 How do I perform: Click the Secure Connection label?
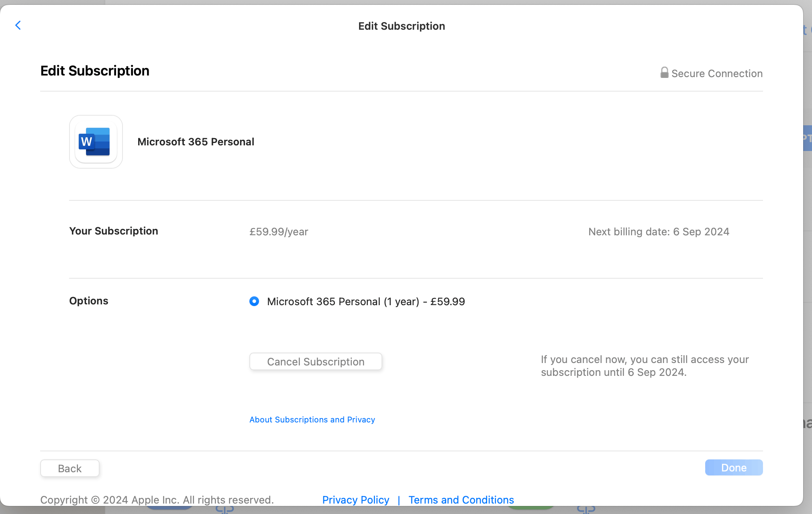(x=717, y=73)
